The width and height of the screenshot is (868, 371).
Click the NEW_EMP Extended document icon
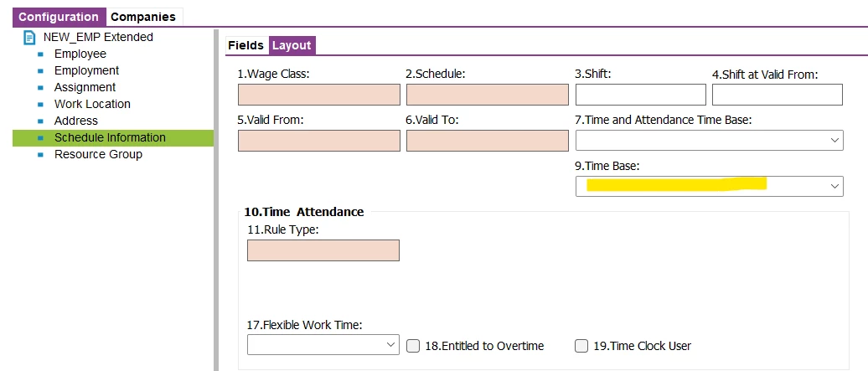(x=29, y=38)
